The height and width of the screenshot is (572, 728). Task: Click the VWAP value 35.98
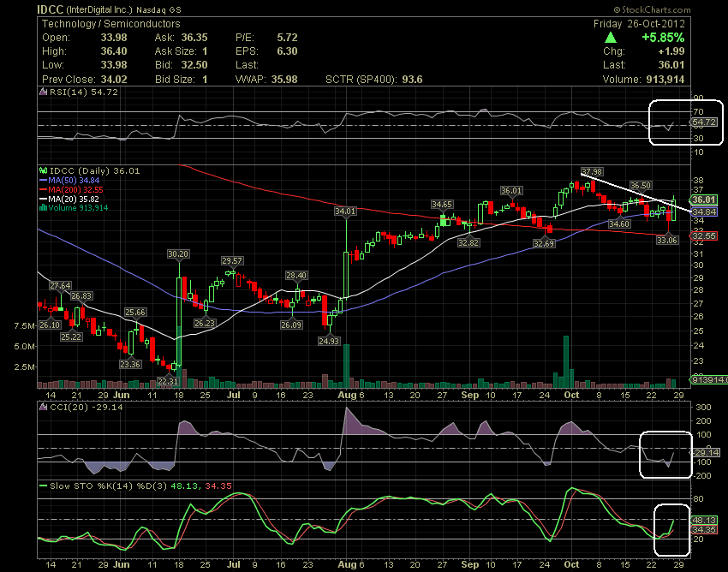(x=284, y=80)
